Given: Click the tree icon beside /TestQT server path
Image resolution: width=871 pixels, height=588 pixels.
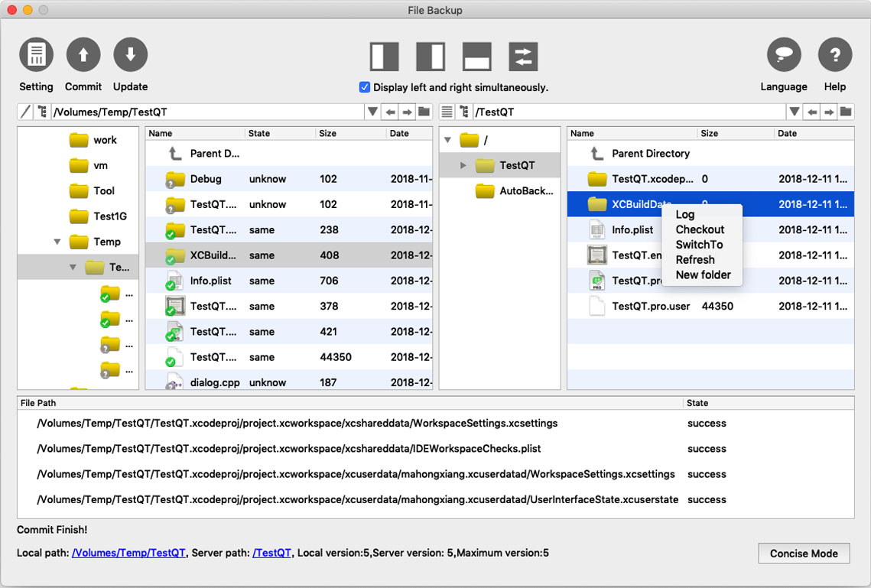Looking at the screenshot, I should [464, 112].
